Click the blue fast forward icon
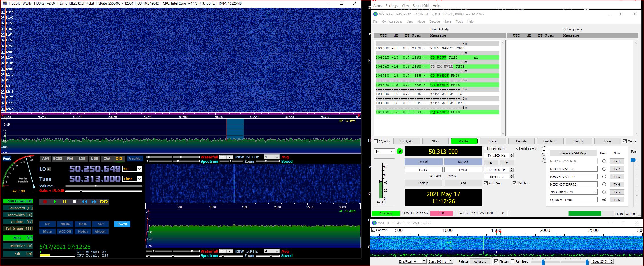 94,202
